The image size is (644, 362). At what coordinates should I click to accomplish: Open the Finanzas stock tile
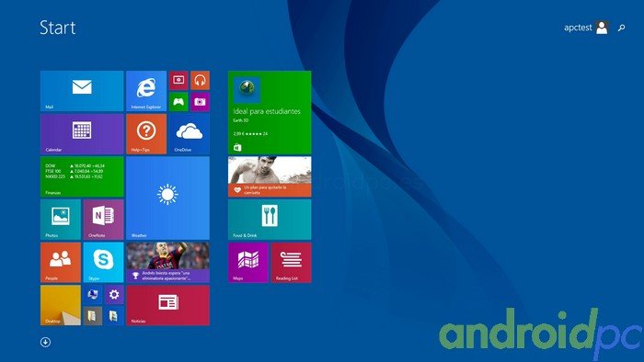[x=82, y=176]
